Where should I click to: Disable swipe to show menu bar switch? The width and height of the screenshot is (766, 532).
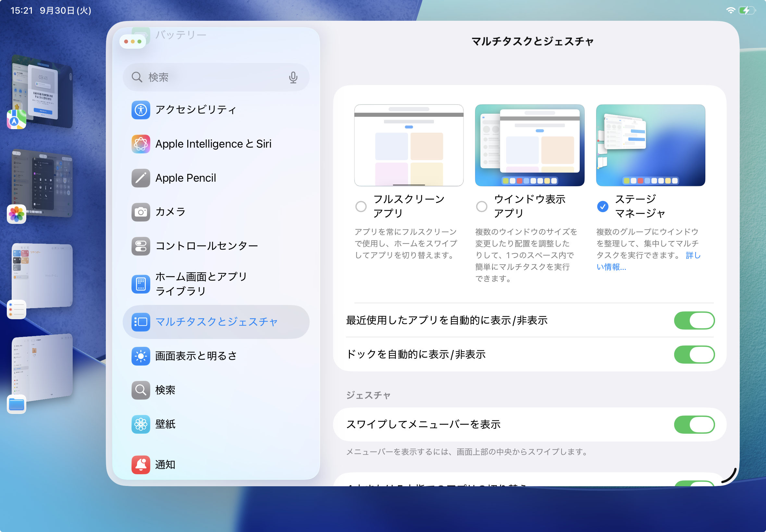click(694, 424)
